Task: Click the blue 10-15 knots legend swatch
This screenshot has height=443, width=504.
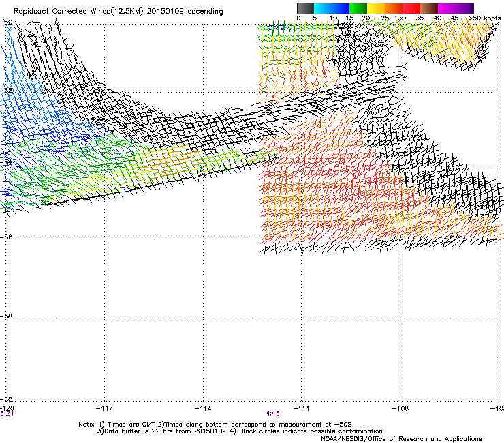Action: (341, 8)
